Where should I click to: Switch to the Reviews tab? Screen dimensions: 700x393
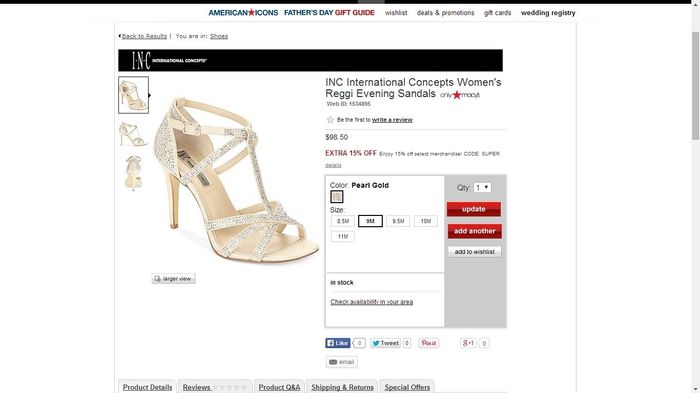215,387
